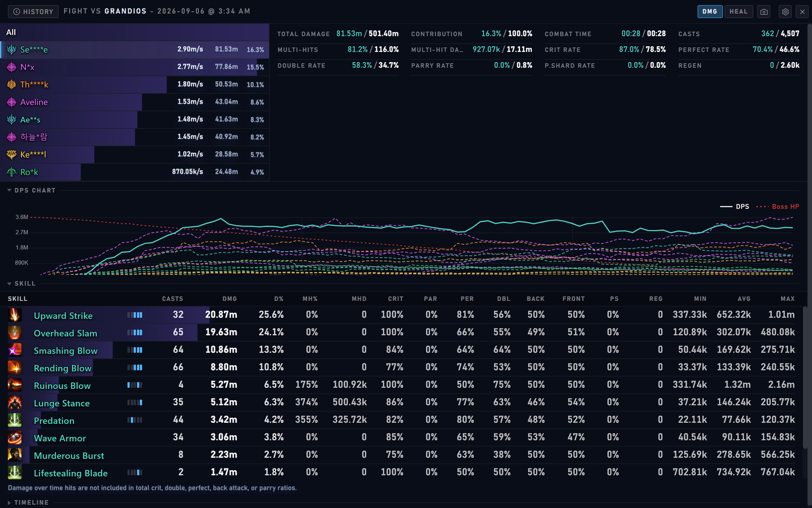Click the Ruinous Blow skill icon
The width and height of the screenshot is (812, 508).
click(x=15, y=385)
